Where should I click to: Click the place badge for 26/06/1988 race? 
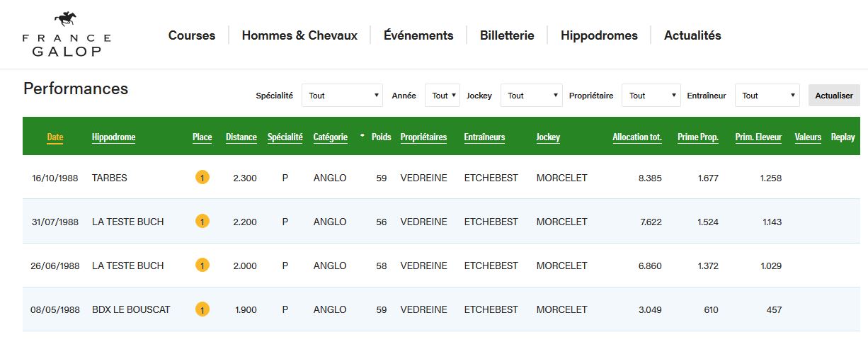click(202, 266)
